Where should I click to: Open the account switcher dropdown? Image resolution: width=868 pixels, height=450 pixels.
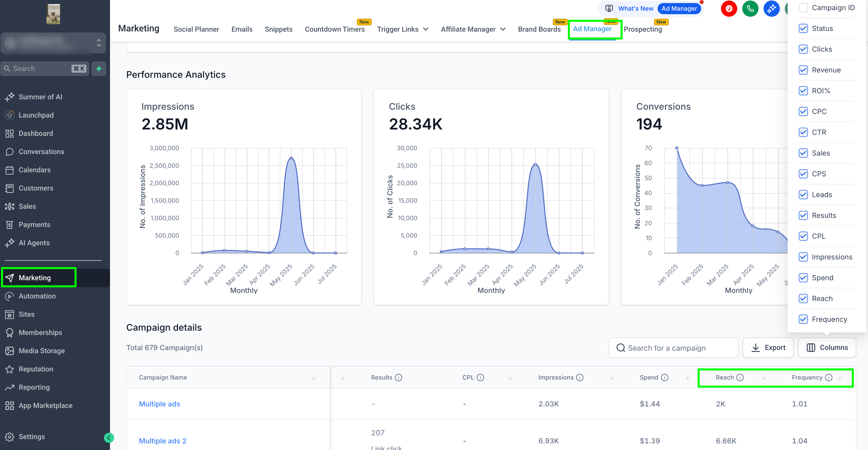[53, 43]
